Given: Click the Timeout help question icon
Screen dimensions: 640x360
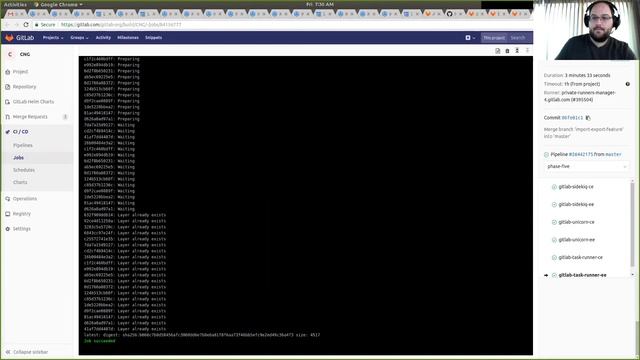Looking at the screenshot, I should pyautogui.click(x=628, y=84).
